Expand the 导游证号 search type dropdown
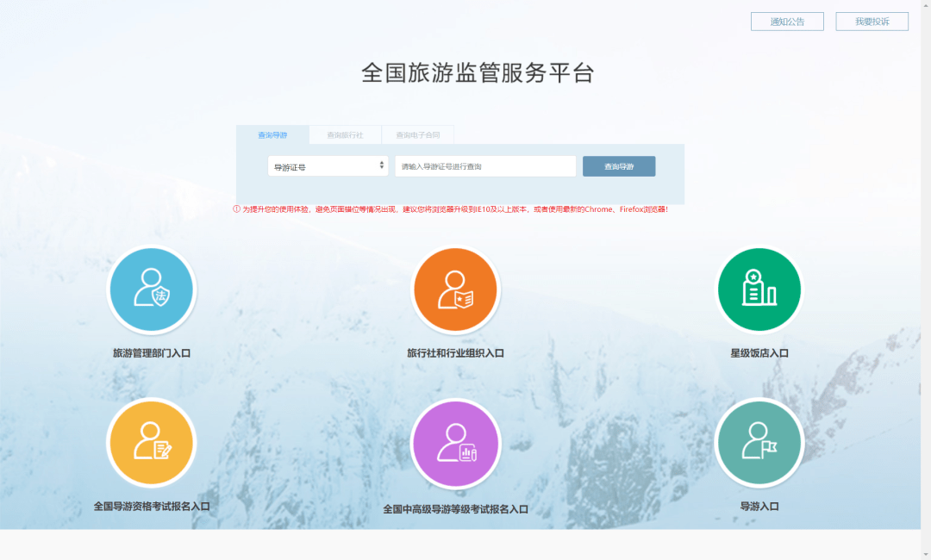 click(328, 166)
